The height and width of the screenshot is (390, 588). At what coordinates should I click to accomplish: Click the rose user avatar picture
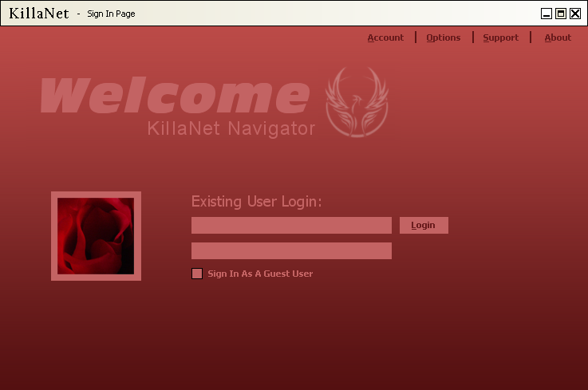coord(96,236)
